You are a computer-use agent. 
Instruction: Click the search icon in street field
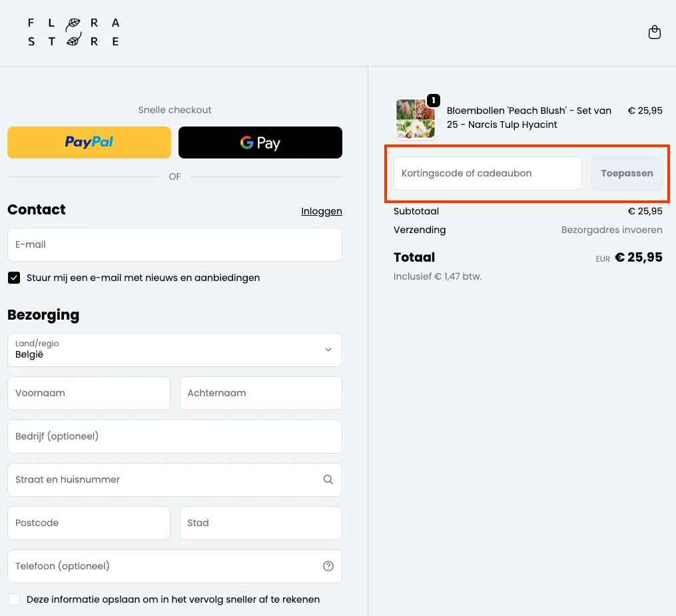pyautogui.click(x=328, y=479)
